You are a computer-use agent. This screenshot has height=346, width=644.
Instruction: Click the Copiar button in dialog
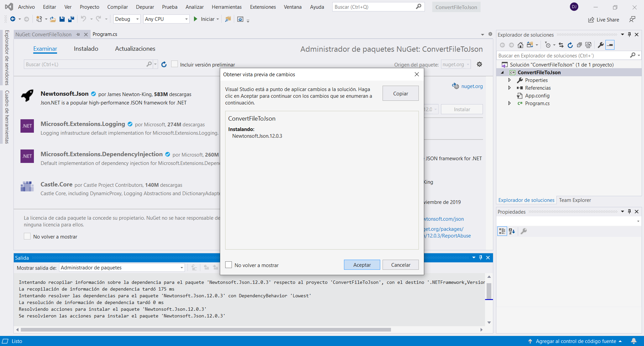pos(400,93)
